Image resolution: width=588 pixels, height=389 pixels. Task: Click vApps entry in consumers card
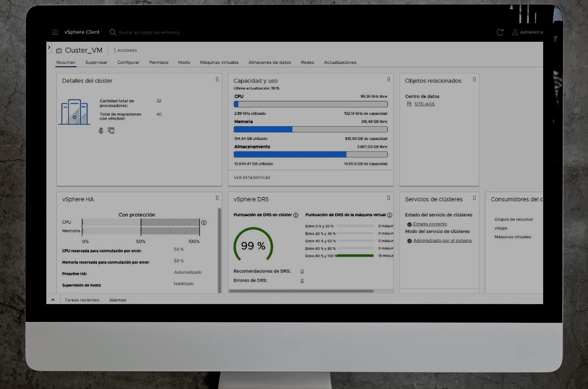tap(500, 228)
